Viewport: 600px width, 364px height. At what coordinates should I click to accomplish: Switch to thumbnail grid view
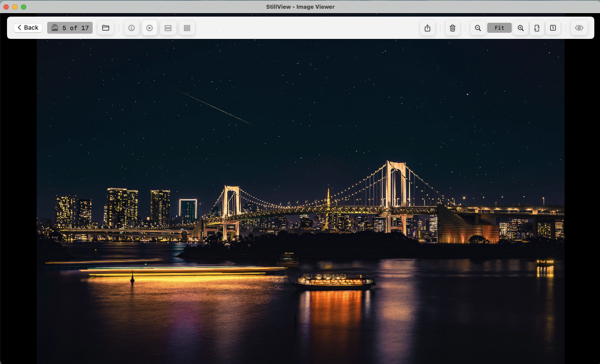(x=187, y=28)
